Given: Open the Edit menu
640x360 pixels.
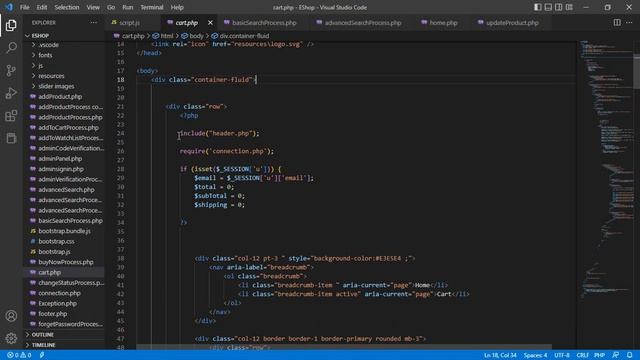Looking at the screenshot, I should point(42,7).
